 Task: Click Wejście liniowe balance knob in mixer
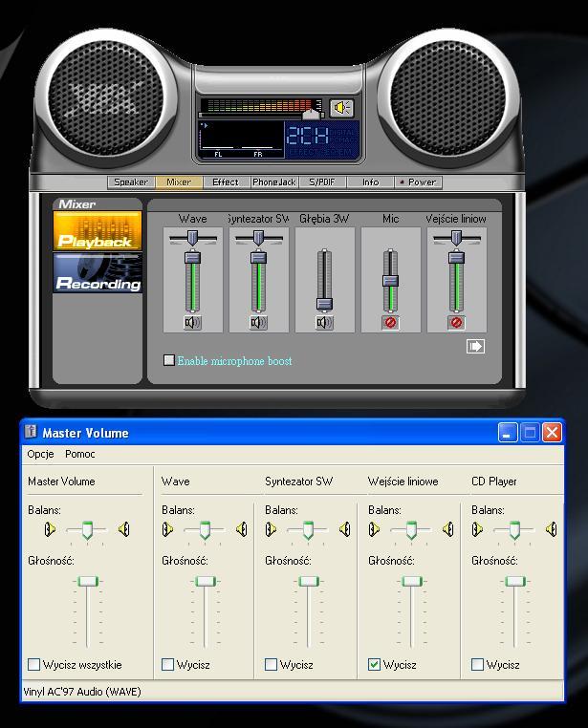456,238
